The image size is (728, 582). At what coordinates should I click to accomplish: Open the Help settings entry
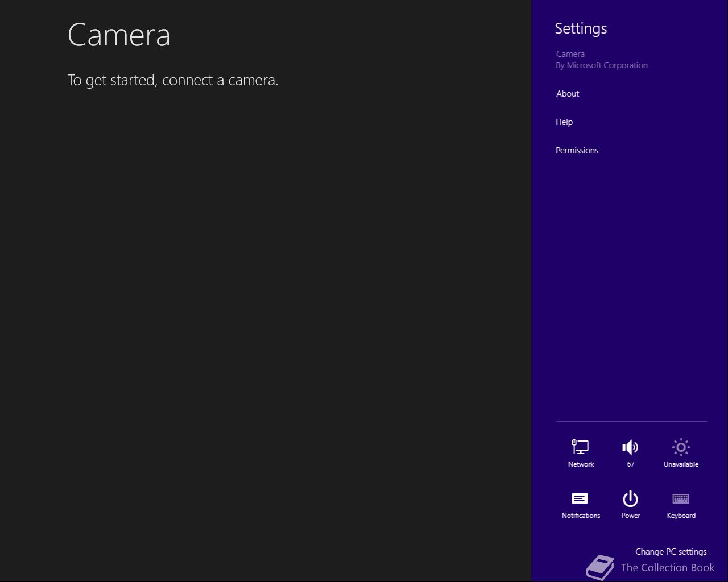[x=564, y=122]
